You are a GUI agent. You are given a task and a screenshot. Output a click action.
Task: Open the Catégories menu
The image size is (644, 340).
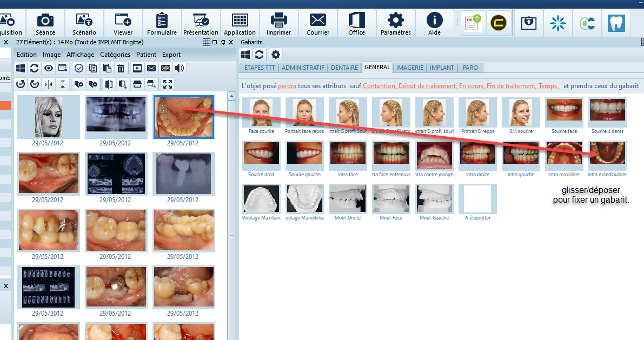pos(115,55)
